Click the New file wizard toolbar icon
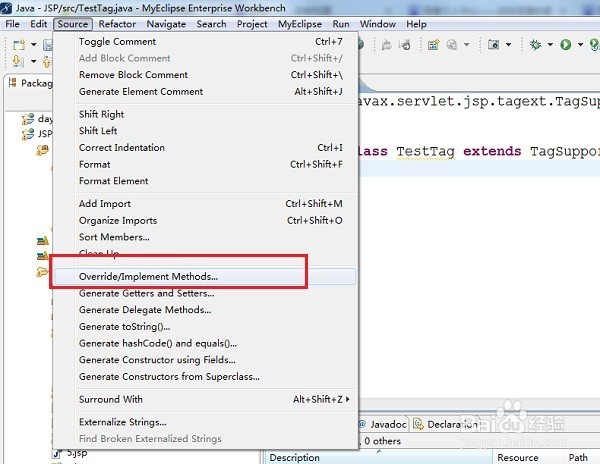 pos(19,45)
